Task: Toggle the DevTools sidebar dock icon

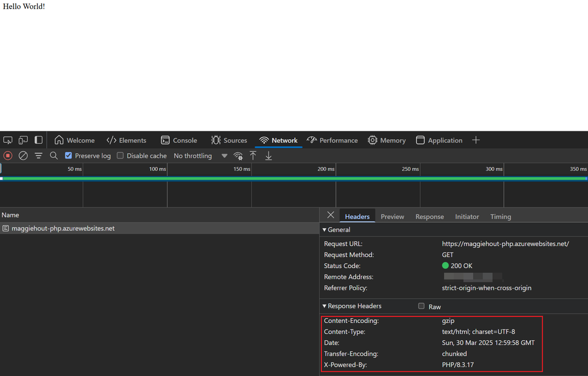Action: point(38,140)
